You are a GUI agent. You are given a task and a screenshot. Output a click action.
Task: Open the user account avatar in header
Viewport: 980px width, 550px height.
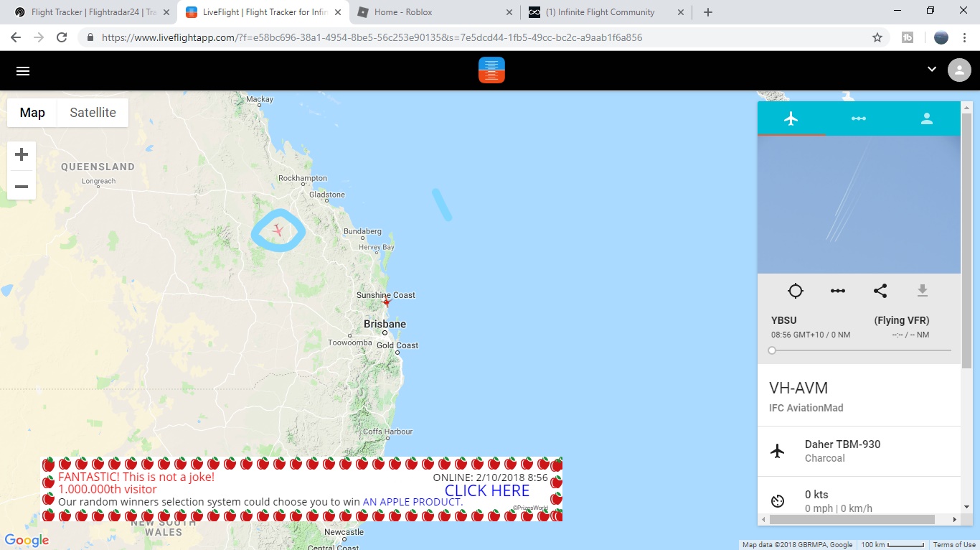coord(959,70)
